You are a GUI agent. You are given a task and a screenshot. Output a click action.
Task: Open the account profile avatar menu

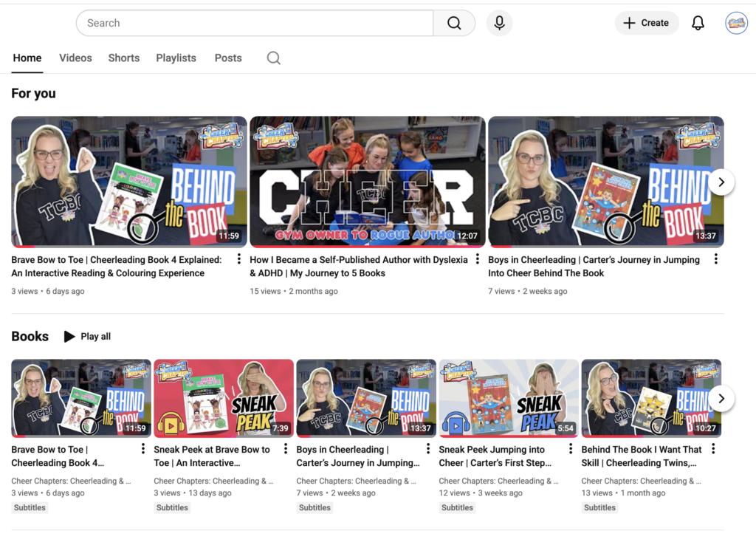click(x=736, y=23)
